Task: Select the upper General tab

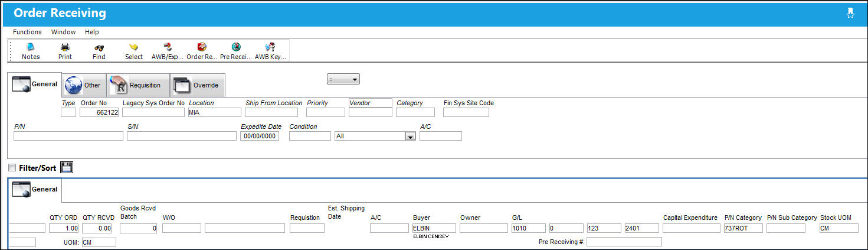Action: 35,84
